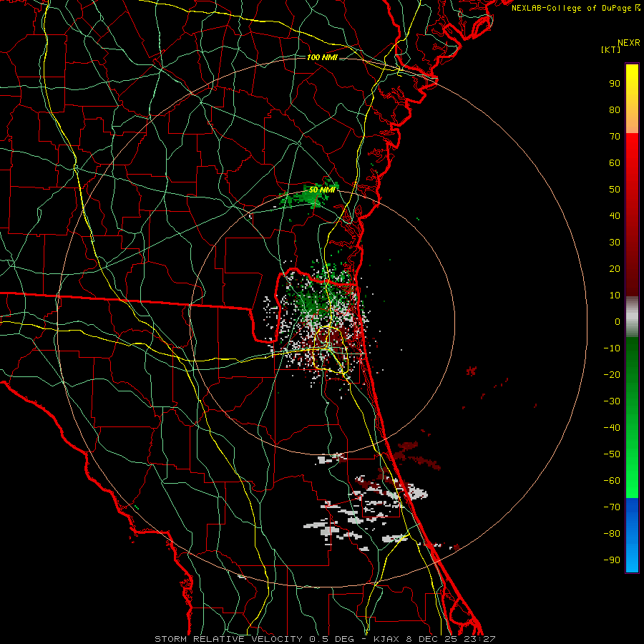Click the 50 NMI range ring label
The width and height of the screenshot is (644, 644).
click(x=322, y=190)
